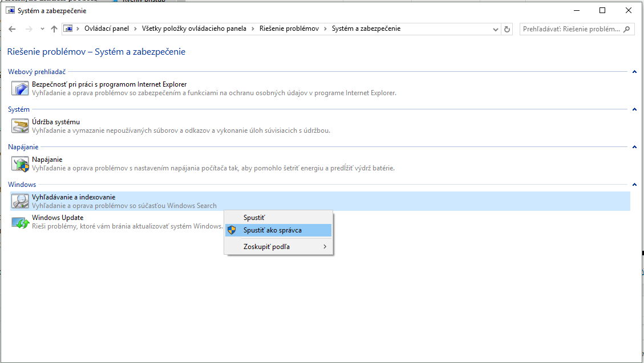Minimize the Systém a zabezpečenie window

tap(577, 11)
